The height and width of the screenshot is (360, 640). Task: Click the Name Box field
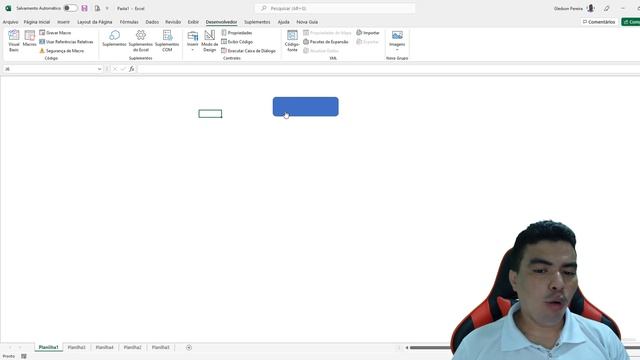(x=50, y=69)
